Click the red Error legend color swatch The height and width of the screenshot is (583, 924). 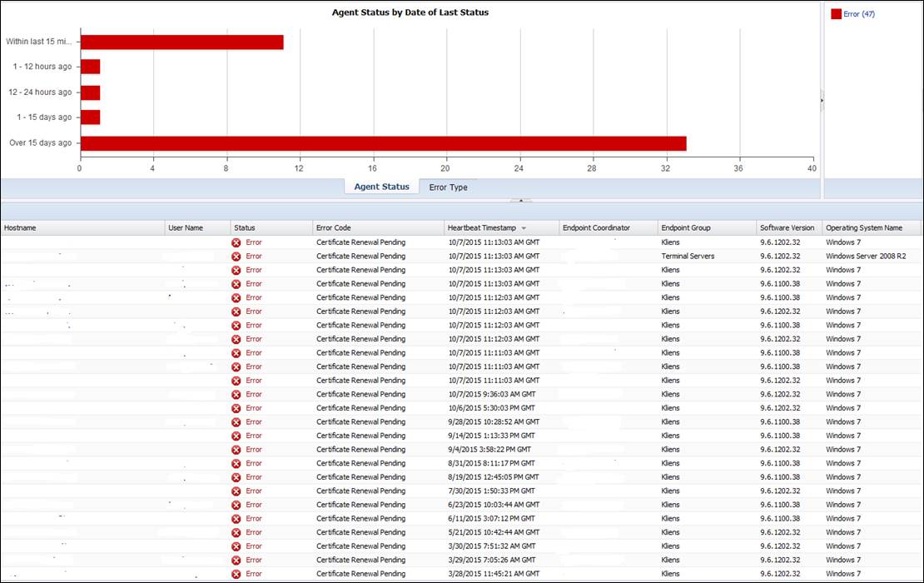[x=836, y=14]
